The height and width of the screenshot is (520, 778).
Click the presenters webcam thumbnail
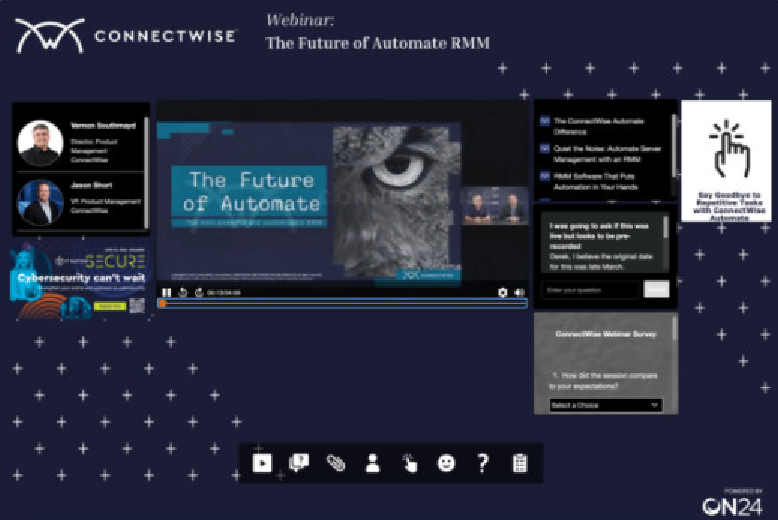point(495,206)
